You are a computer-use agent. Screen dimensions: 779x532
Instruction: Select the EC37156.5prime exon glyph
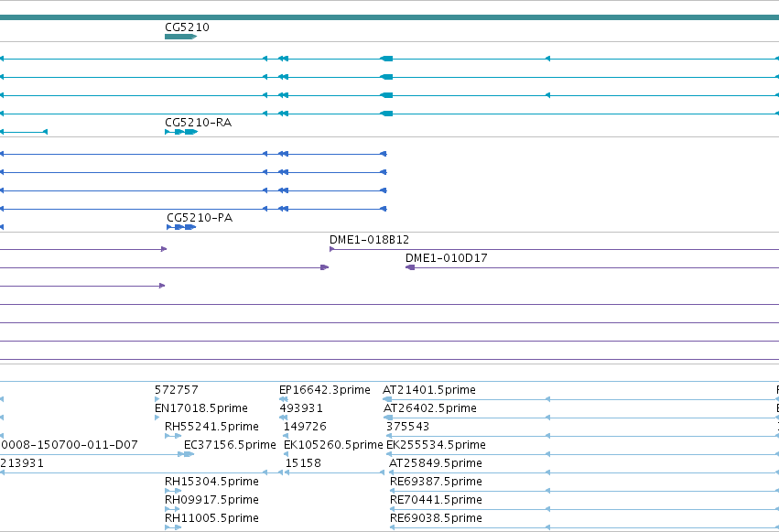(189, 454)
